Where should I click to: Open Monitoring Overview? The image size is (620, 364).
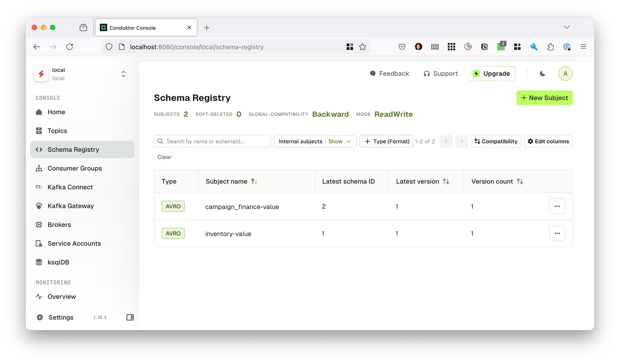coord(61,296)
